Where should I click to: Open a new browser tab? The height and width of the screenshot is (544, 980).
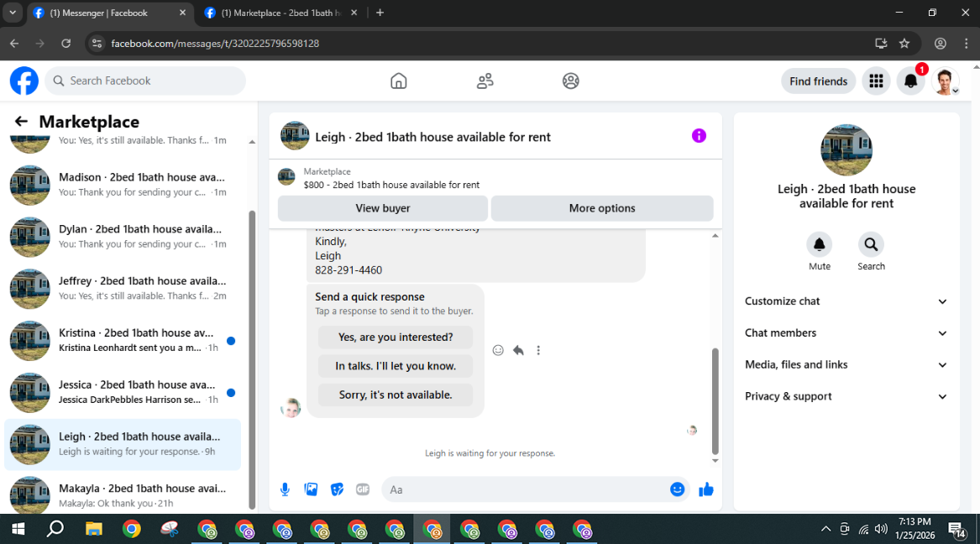click(x=380, y=13)
